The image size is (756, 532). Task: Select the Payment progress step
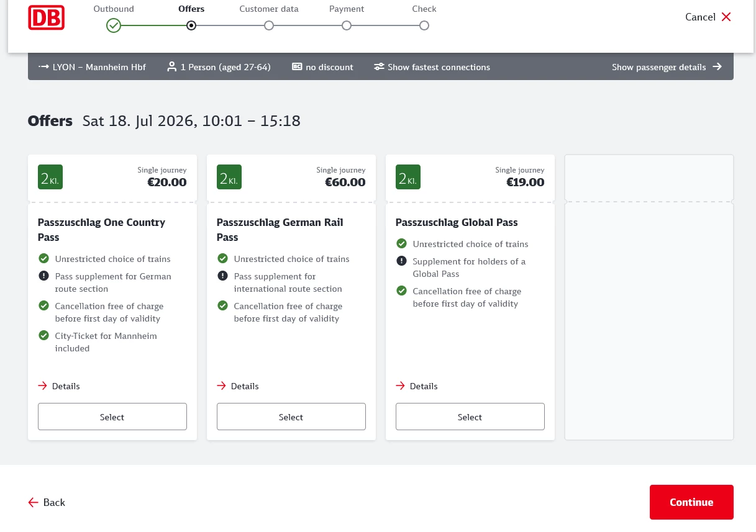click(x=347, y=25)
